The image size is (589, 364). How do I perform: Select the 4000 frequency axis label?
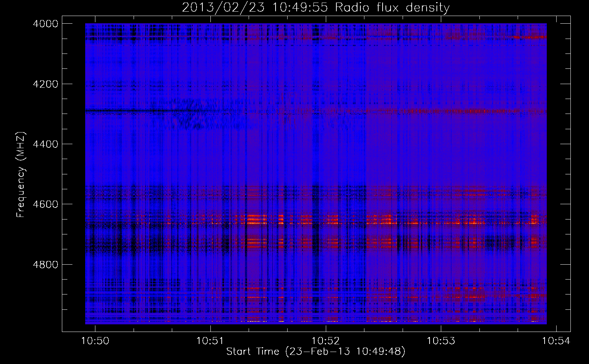pos(46,24)
